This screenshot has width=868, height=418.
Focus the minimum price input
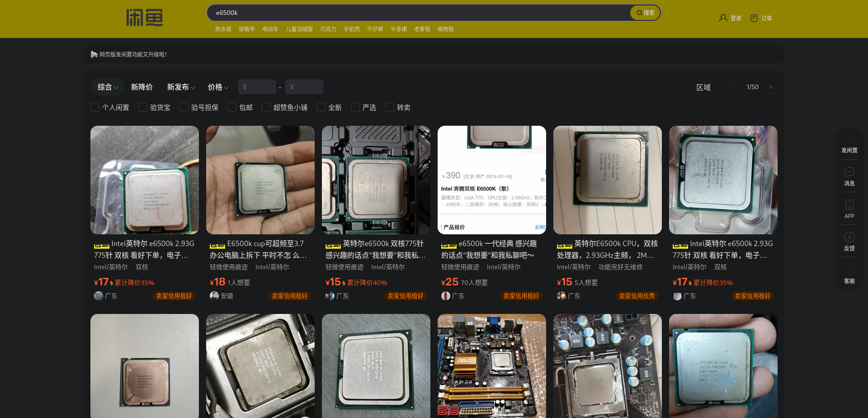pyautogui.click(x=257, y=87)
